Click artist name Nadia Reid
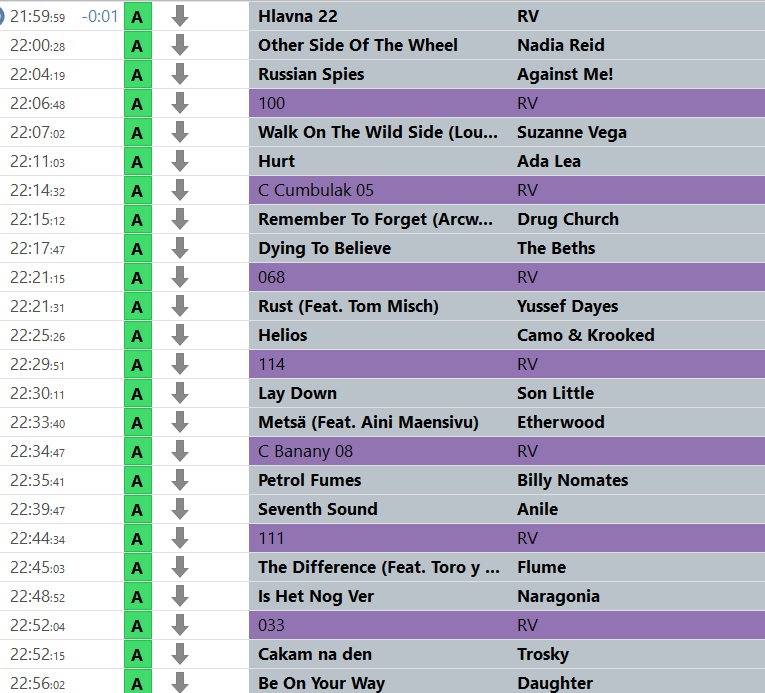The image size is (765, 693). point(561,45)
